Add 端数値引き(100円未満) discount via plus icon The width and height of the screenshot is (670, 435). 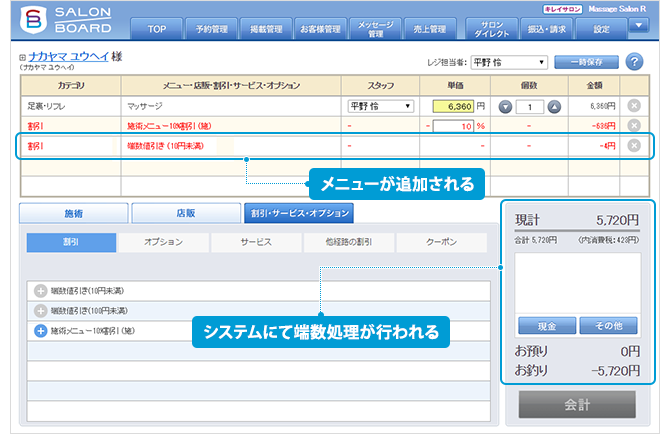click(41, 310)
